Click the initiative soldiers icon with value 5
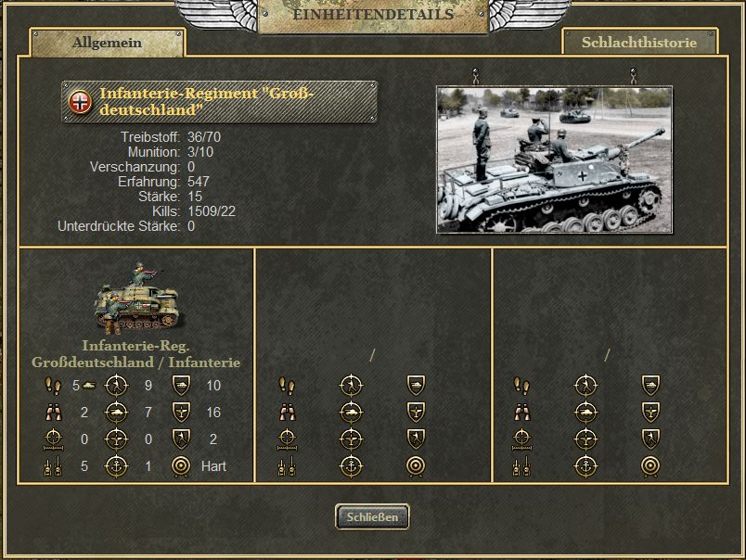Image resolution: width=746 pixels, height=560 pixels. [53, 465]
